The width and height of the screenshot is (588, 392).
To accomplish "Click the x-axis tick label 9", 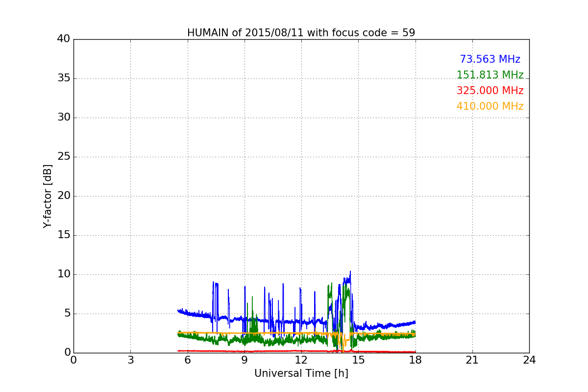I will 245,360.
